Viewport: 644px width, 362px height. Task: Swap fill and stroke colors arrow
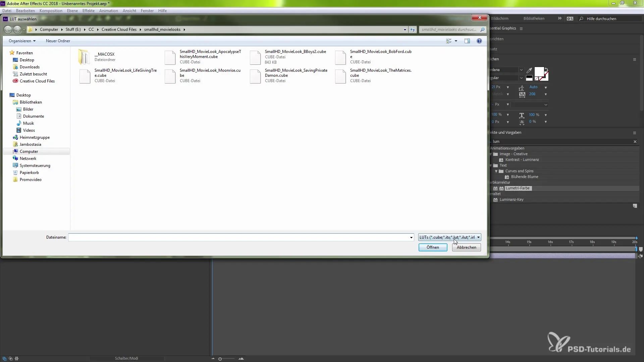546,69
